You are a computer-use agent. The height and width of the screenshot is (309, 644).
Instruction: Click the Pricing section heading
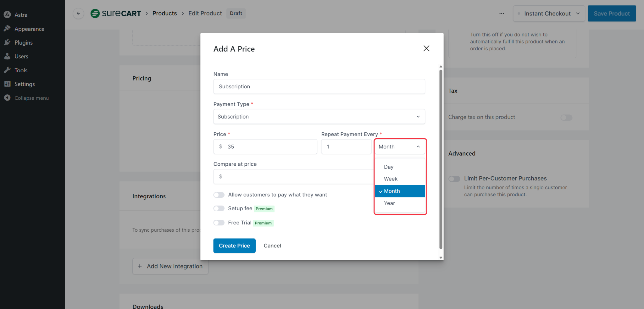(142, 78)
